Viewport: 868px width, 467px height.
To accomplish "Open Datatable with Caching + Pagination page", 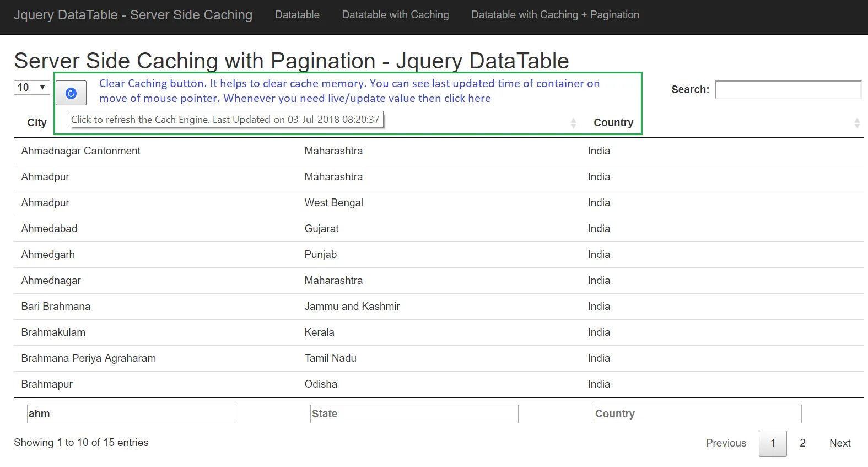I will pos(555,15).
